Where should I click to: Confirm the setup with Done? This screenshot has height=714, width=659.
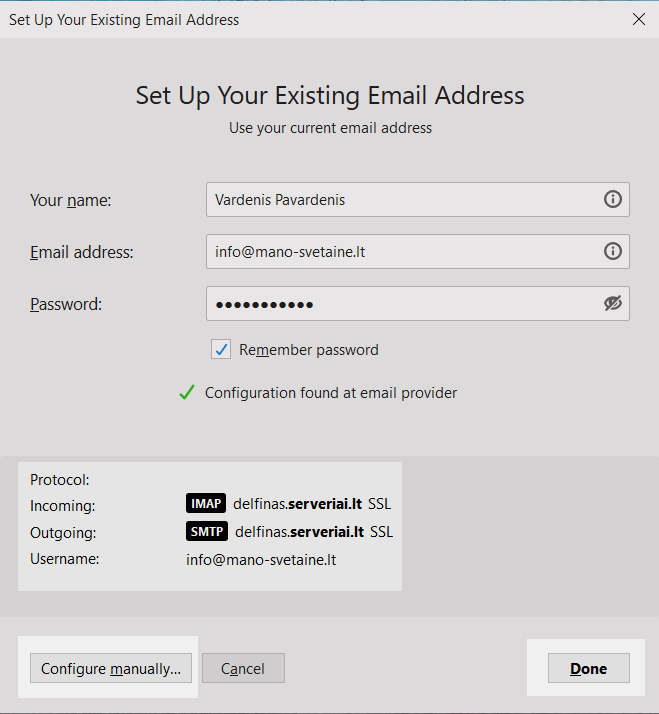(x=588, y=669)
